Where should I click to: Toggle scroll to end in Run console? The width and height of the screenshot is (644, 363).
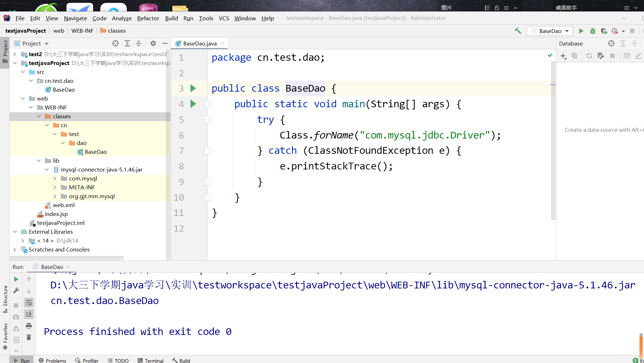tap(29, 314)
